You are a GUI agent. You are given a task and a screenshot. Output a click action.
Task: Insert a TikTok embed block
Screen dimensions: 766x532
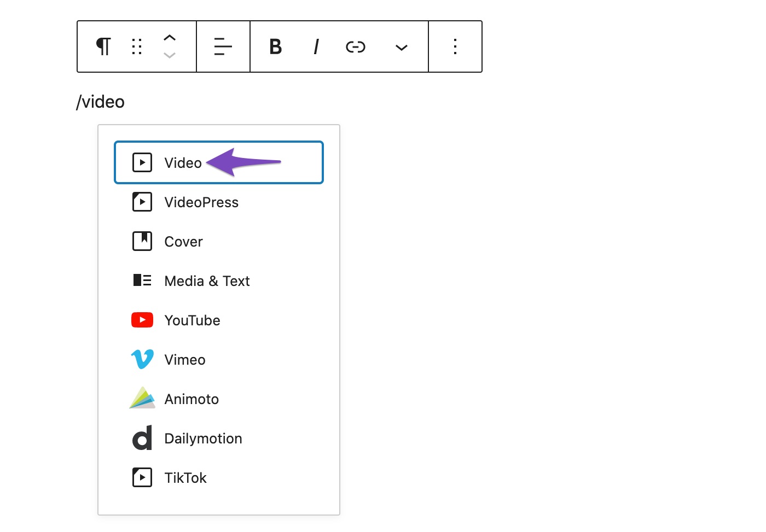219,478
